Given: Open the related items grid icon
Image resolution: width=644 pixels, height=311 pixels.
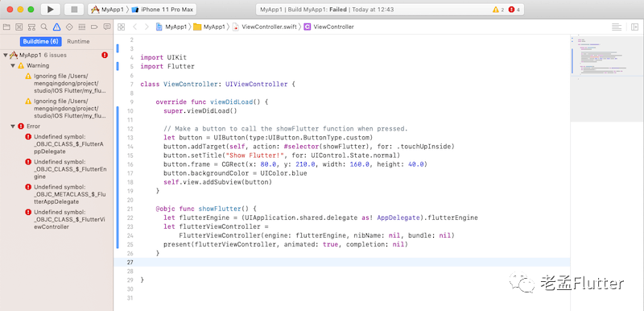Looking at the screenshot, I should pyautogui.click(x=122, y=27).
